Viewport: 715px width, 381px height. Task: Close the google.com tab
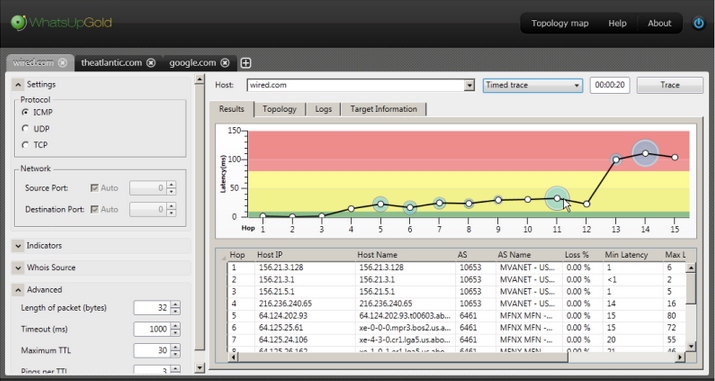224,63
